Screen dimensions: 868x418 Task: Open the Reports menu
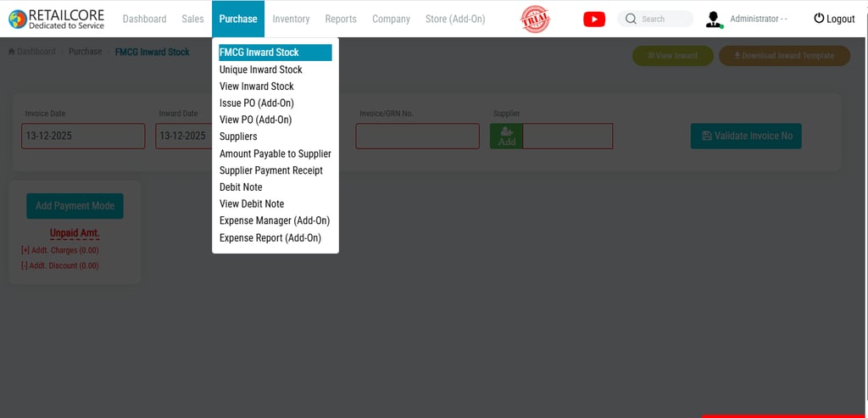click(341, 19)
